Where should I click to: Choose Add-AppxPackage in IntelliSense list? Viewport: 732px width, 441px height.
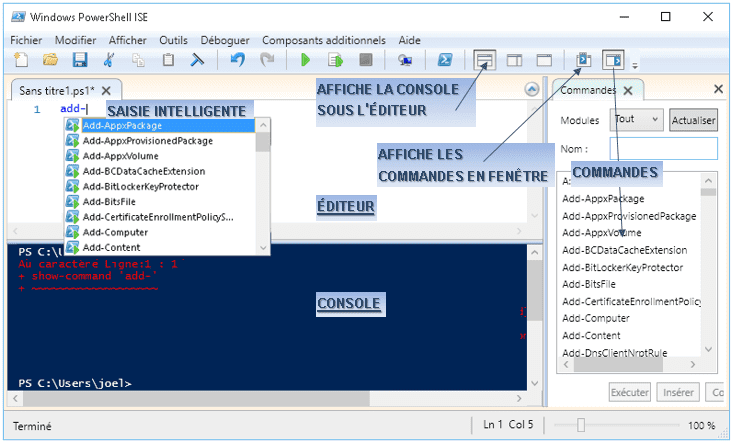pos(161,126)
